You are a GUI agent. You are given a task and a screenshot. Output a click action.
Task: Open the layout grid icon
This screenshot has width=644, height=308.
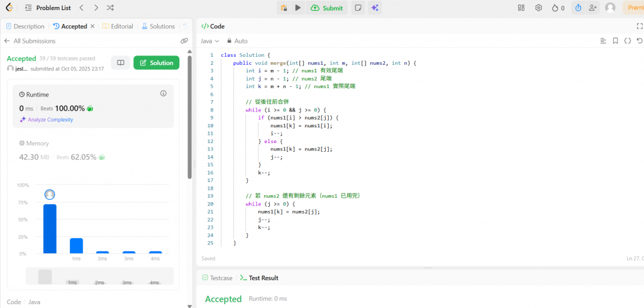[x=521, y=8]
